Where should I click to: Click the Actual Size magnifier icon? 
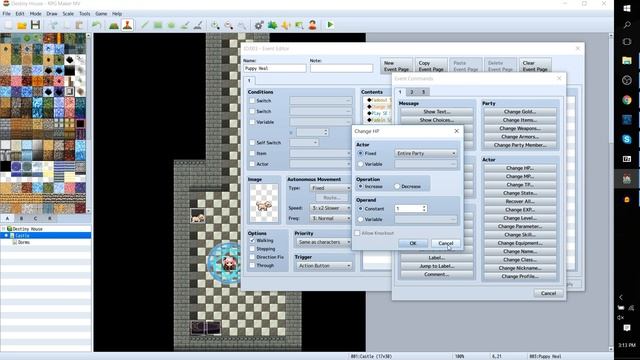242,25
